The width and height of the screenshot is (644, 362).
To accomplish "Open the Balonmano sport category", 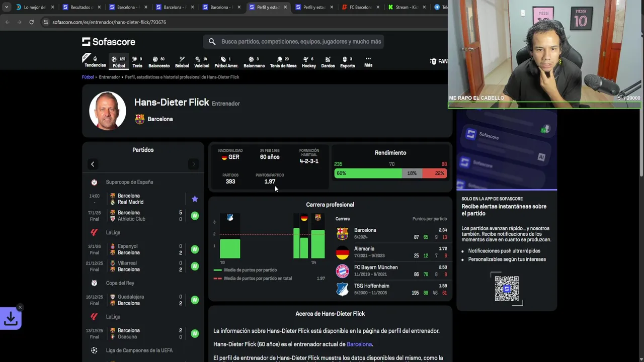I will pos(254,61).
